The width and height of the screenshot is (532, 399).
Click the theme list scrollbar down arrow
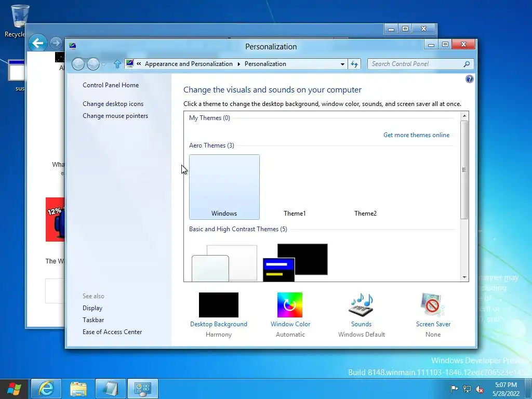coord(464,277)
